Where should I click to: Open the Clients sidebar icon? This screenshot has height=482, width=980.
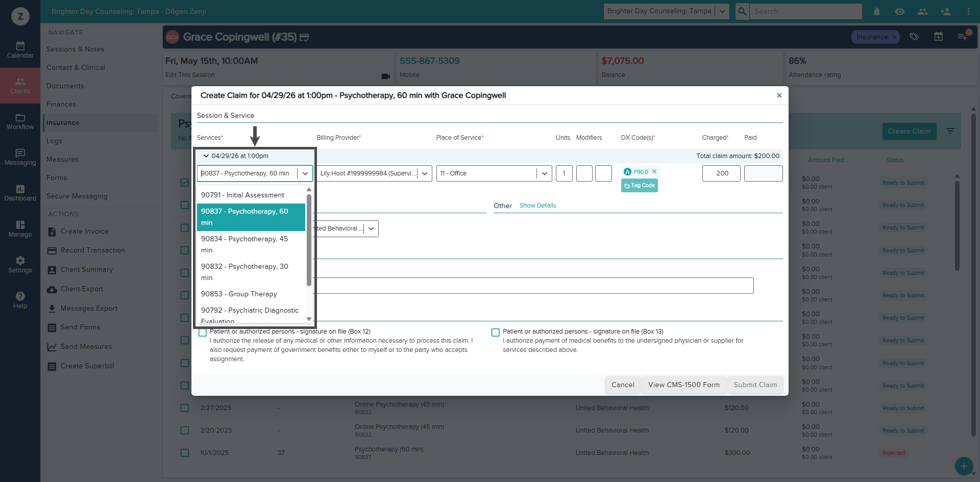pyautogui.click(x=20, y=86)
